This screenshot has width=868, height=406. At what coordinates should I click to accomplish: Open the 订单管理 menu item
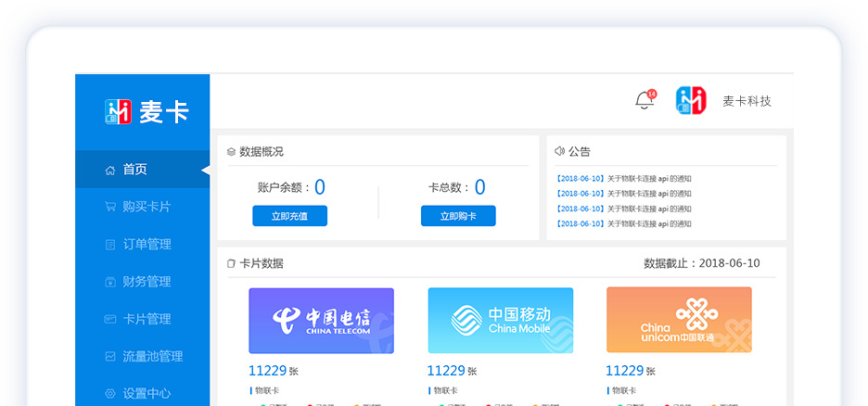pos(147,245)
